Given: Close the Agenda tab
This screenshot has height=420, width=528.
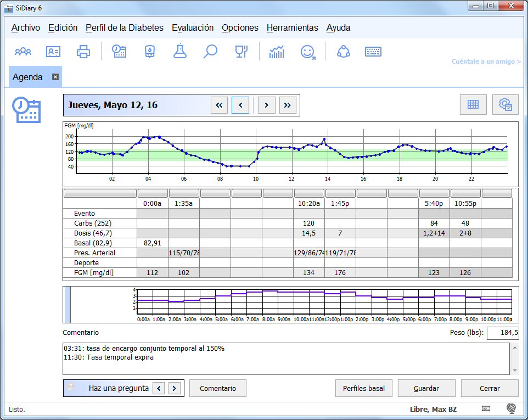Looking at the screenshot, I should [x=55, y=77].
